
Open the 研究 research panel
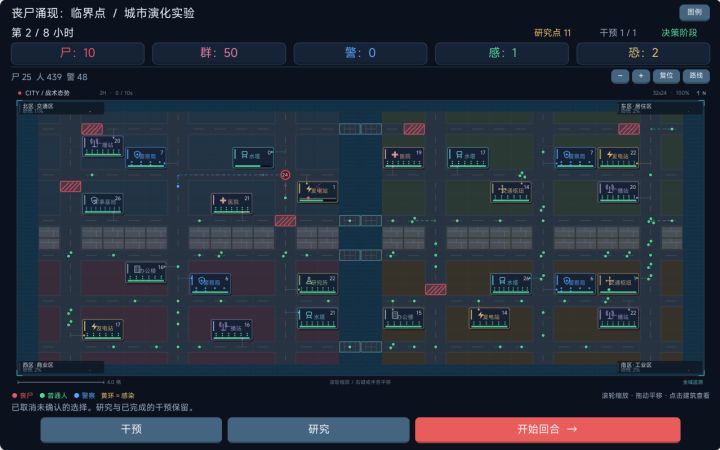click(x=319, y=429)
